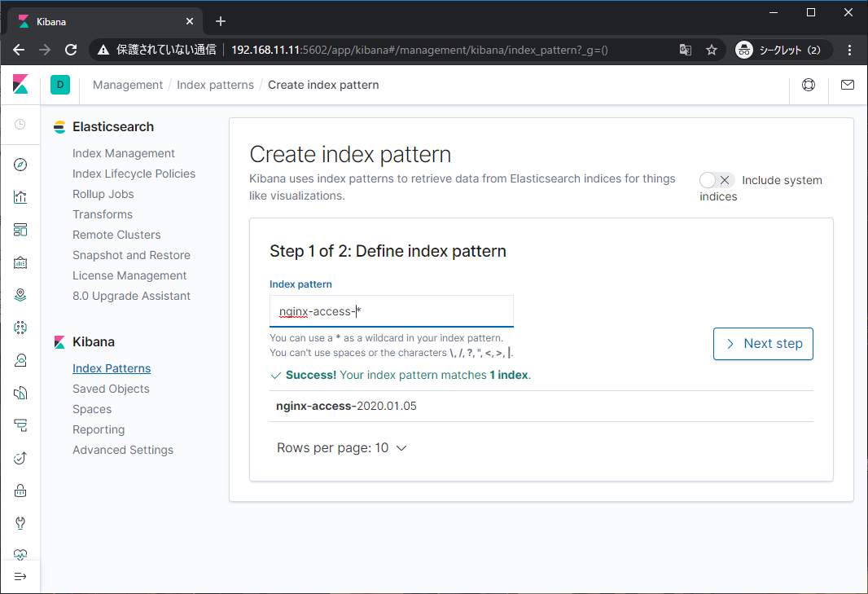Click the Next step button
This screenshot has width=868, height=594.
[x=763, y=343]
